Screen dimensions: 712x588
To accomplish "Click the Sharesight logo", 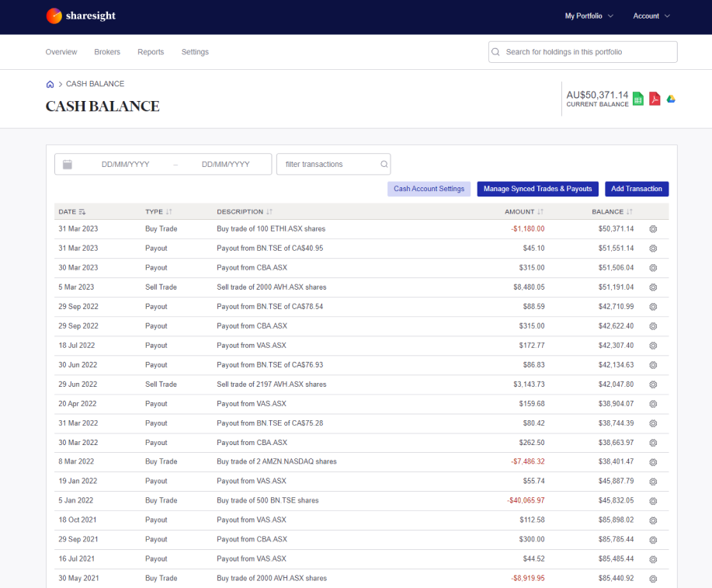I will [80, 16].
